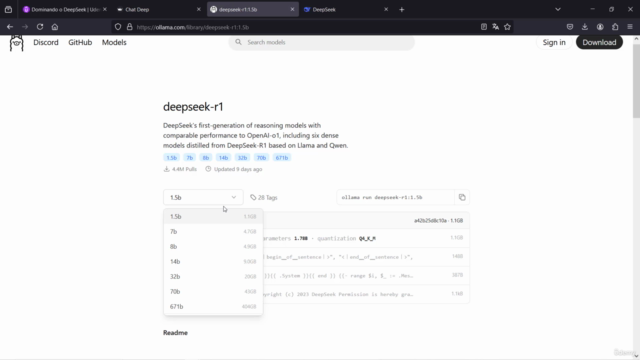Select 671b option in dropdown list

[x=213, y=307]
